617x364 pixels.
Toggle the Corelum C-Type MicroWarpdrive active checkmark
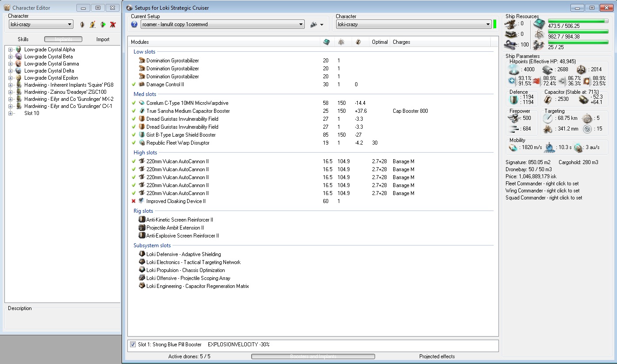[134, 103]
